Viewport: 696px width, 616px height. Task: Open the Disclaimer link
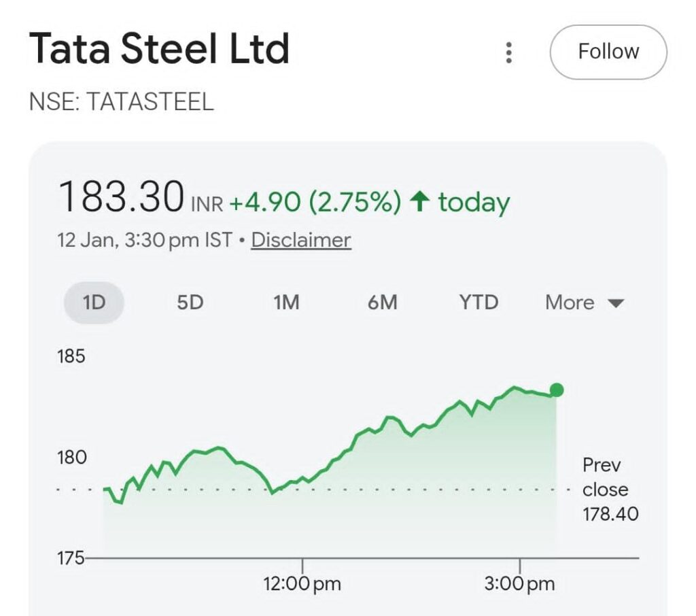point(301,240)
